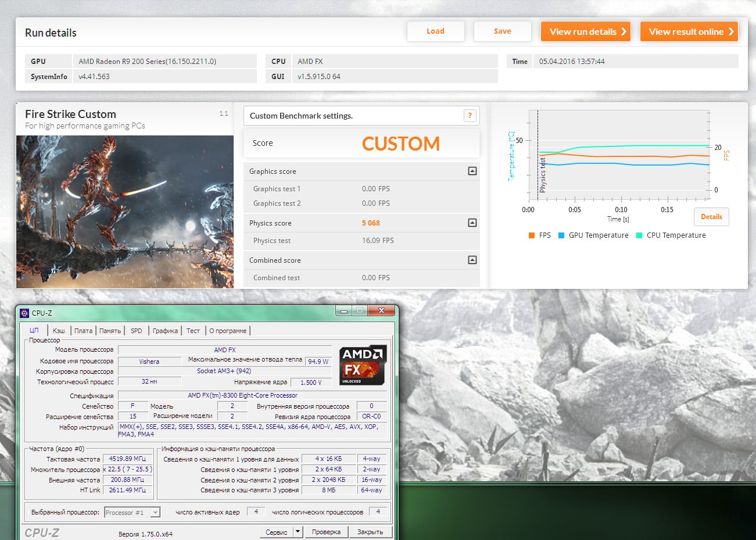Click the Save button in Run details
756x540 pixels.
[x=503, y=31]
